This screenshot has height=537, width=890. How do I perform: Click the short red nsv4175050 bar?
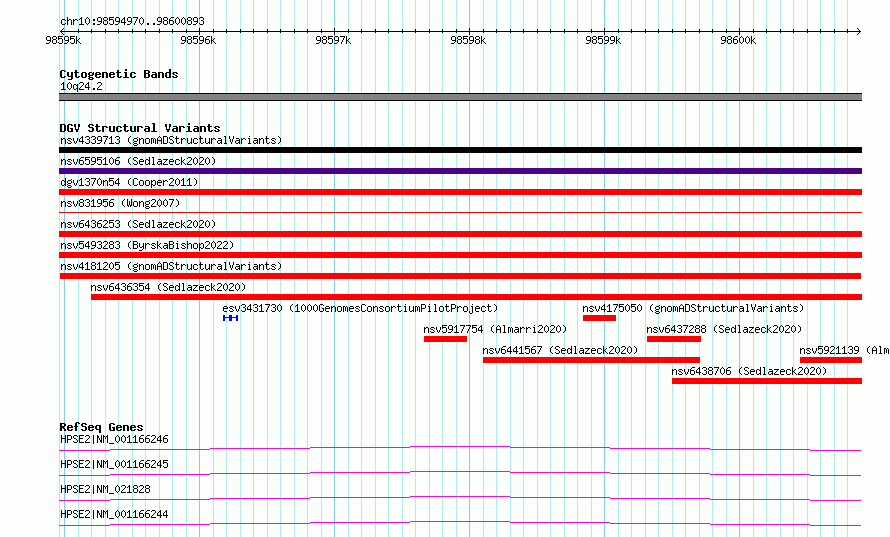[x=599, y=318]
